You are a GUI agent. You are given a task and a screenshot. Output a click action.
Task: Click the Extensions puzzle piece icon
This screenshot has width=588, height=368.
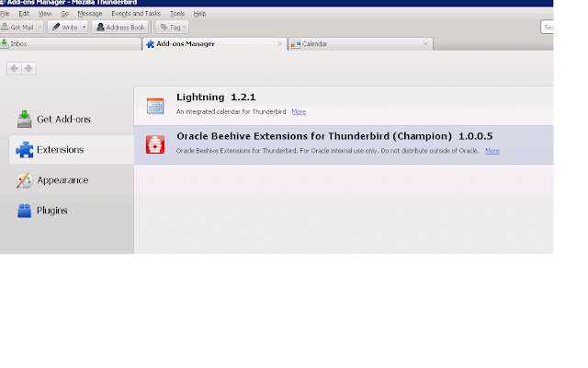(x=25, y=149)
